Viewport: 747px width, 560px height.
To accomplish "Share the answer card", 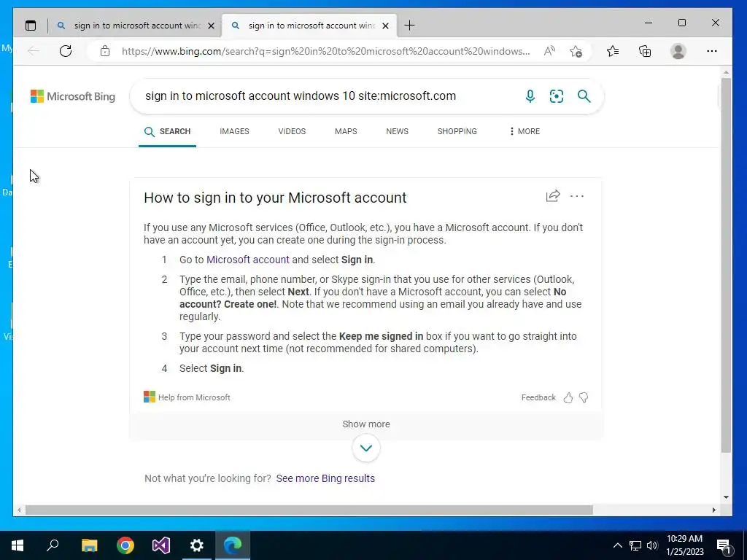I will [553, 195].
